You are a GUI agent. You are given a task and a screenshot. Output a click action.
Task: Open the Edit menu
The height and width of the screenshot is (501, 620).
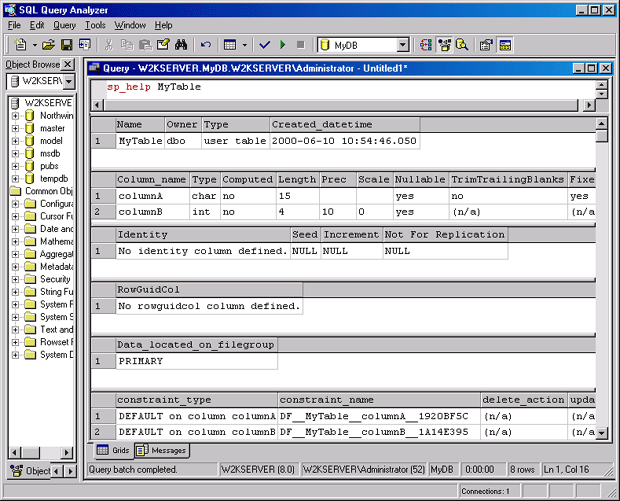click(37, 25)
